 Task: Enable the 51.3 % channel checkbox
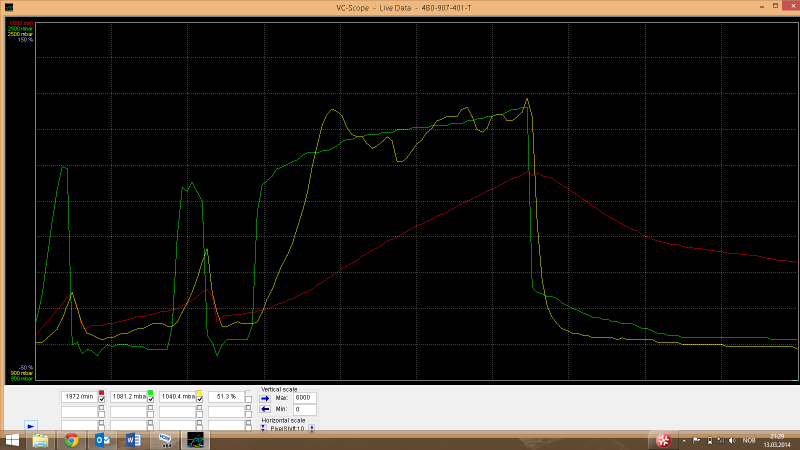[249, 399]
